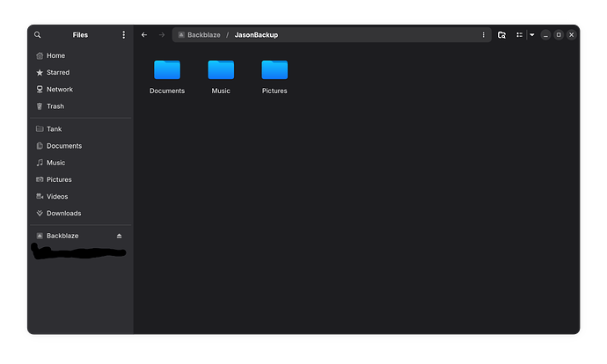Screen dimensions: 607x364
Task: Select Documents in the sidebar
Action: click(x=81, y=146)
